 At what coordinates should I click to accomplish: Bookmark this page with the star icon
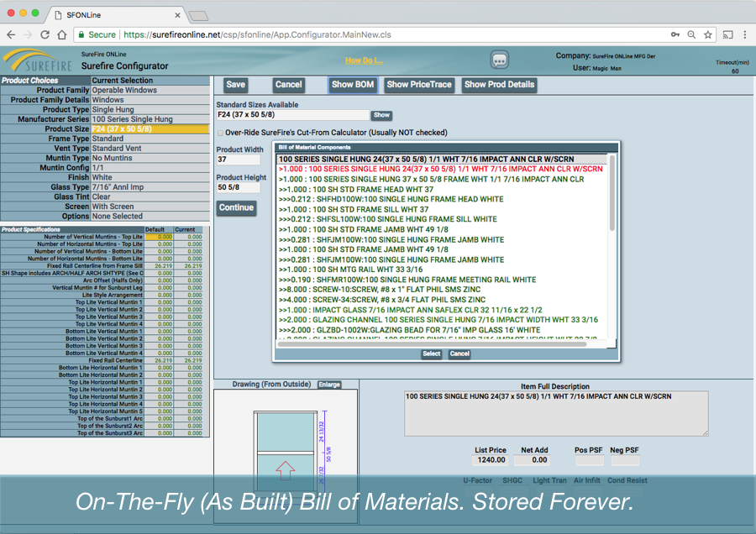tap(708, 34)
